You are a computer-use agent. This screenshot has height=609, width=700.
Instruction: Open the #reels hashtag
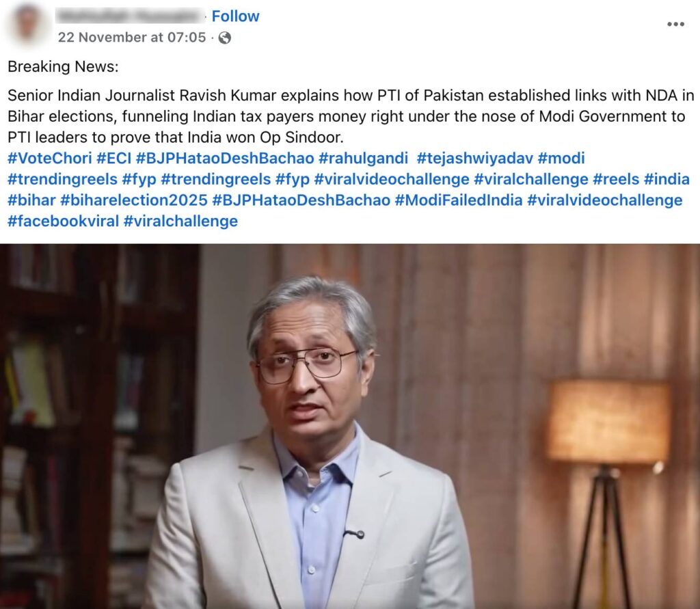(616, 179)
